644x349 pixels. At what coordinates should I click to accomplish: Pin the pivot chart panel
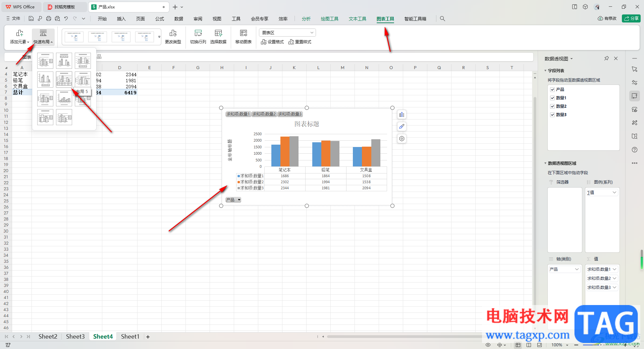pos(606,58)
